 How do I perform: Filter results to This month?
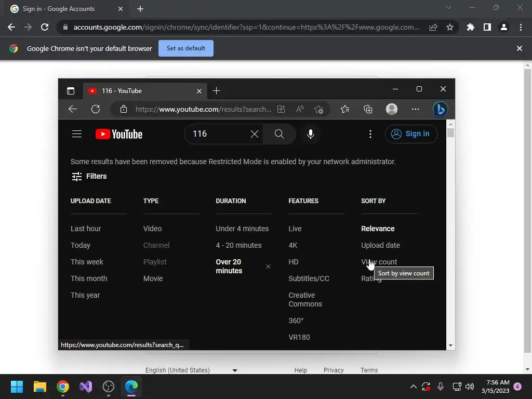89,278
